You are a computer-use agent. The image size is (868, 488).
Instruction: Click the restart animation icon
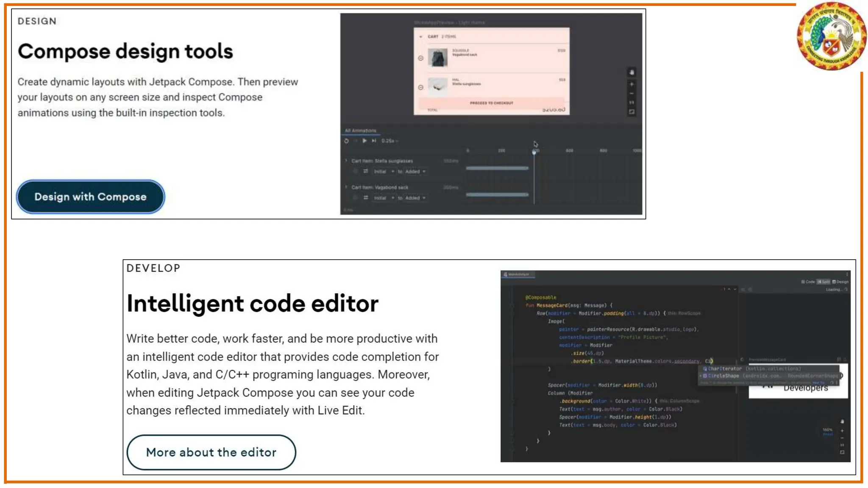click(x=346, y=141)
